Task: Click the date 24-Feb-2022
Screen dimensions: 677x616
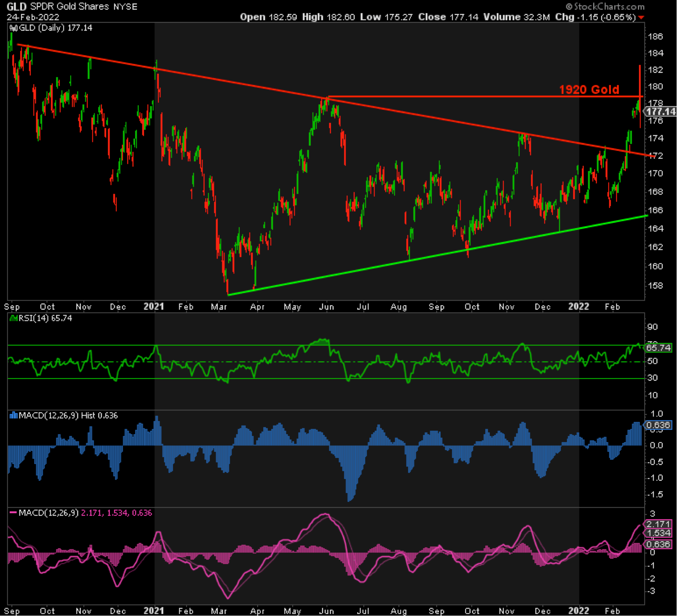Action: click(33, 17)
